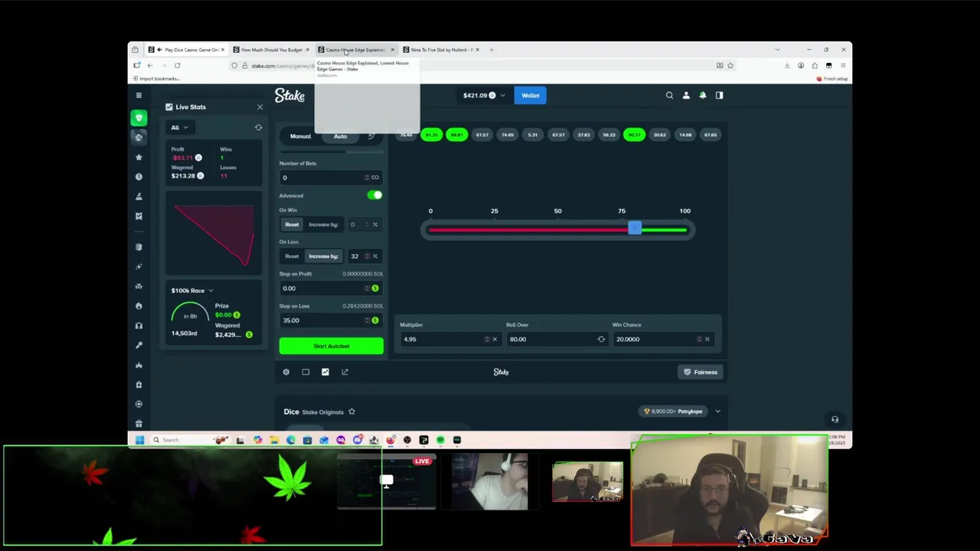This screenshot has height=551, width=980.
Task: Open the Sports basketball icon in sidebar
Action: coord(139,137)
